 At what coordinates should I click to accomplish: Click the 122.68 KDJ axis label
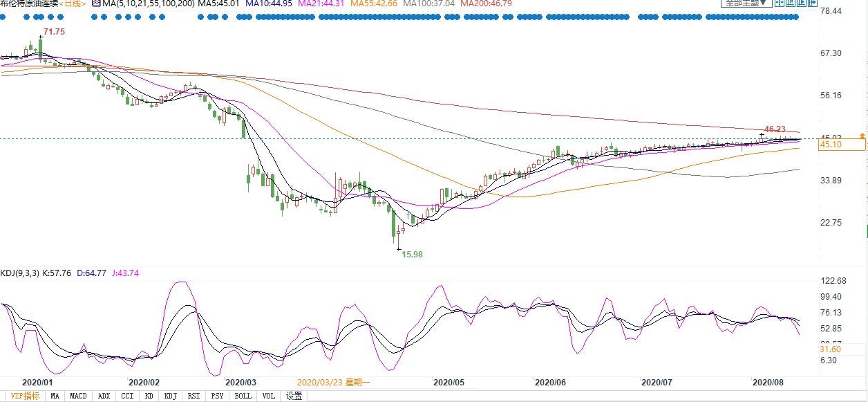coord(832,280)
